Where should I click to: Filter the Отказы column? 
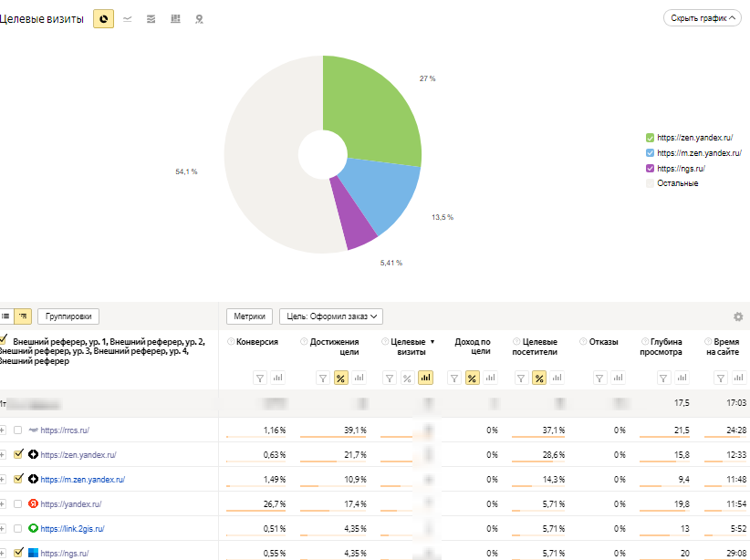[599, 379]
